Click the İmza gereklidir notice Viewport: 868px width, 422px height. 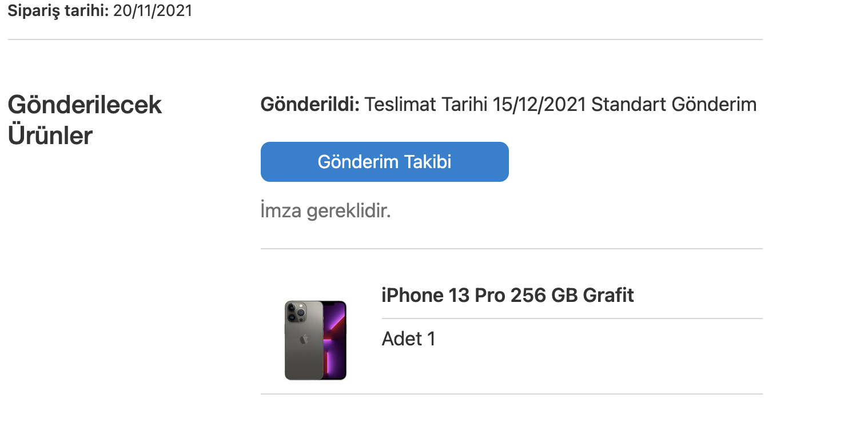325,211
